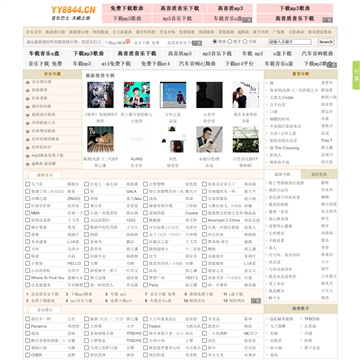Open the KUNG album thumbnail
This screenshot has width=360, height=360.
click(137, 139)
